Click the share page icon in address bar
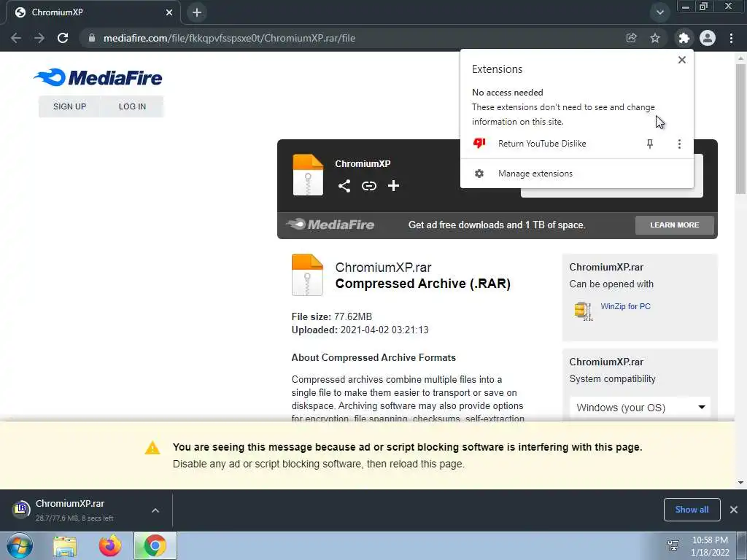 tap(631, 38)
